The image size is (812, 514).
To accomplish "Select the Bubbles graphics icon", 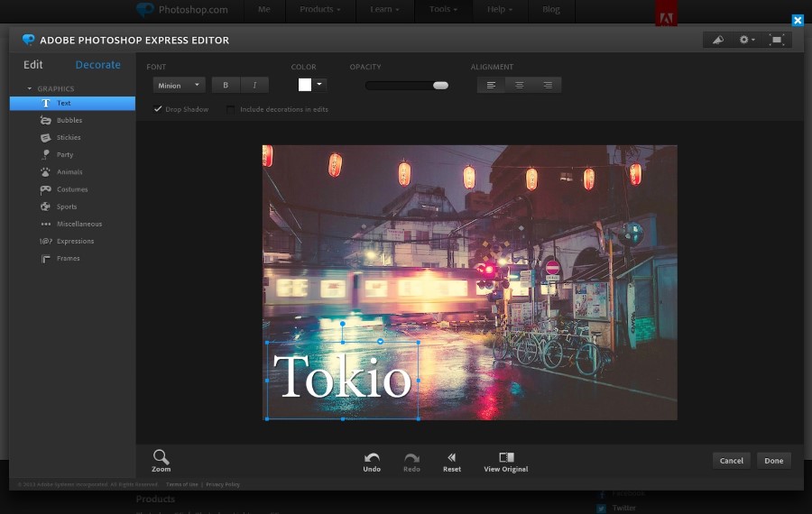I will [x=46, y=120].
